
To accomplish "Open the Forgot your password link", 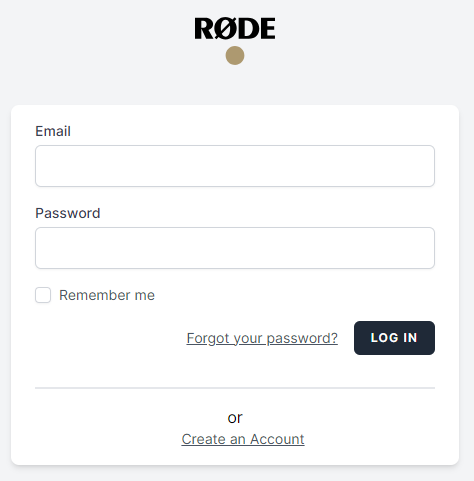I will click(x=262, y=338).
